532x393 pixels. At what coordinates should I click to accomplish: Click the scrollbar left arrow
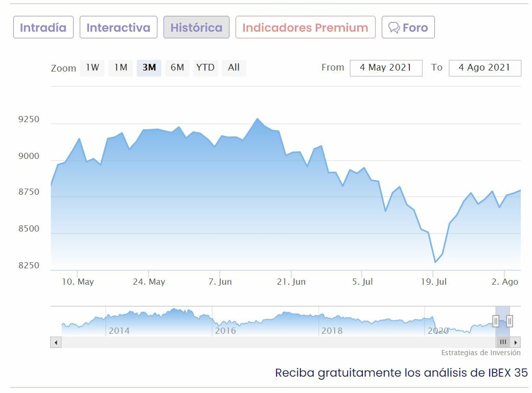pos(56,342)
